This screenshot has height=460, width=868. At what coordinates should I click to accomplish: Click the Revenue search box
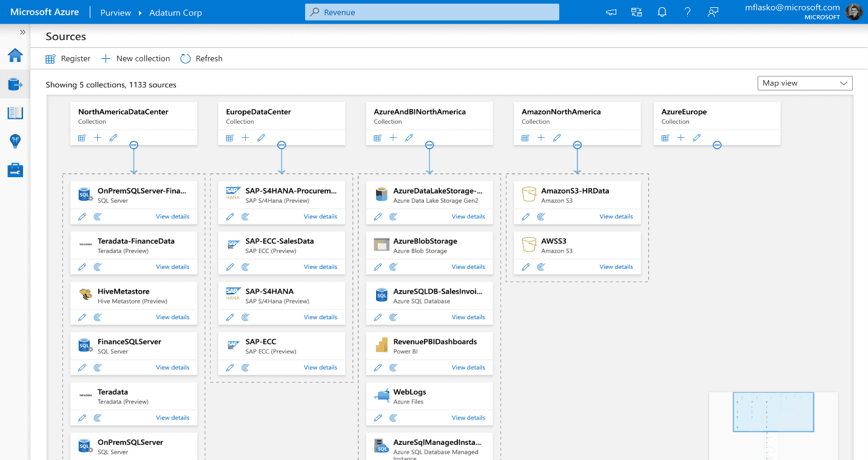432,12
